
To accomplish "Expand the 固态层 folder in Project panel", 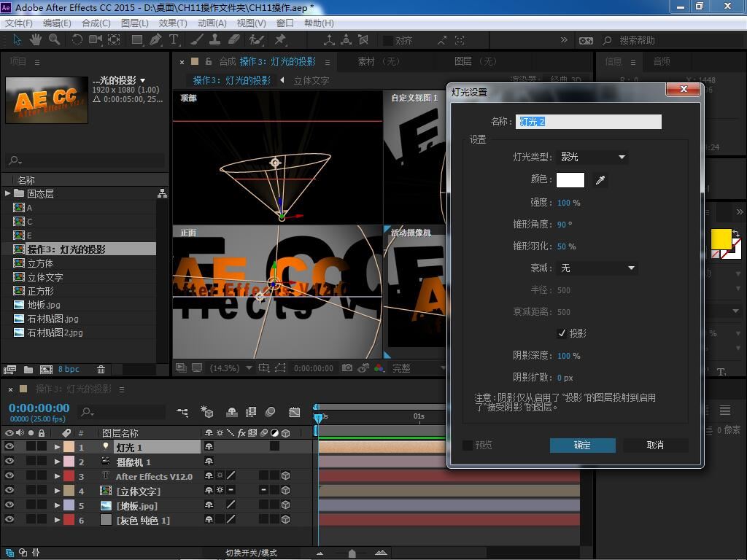I will [x=7, y=193].
